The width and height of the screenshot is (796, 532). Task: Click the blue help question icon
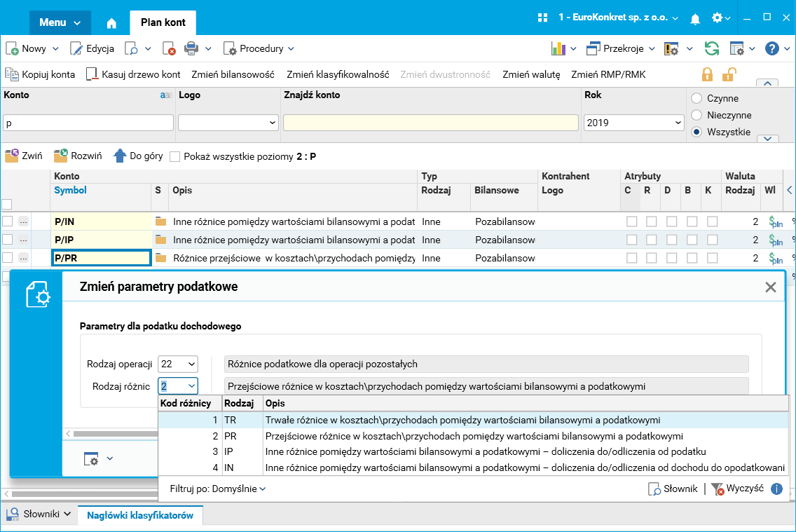click(772, 48)
